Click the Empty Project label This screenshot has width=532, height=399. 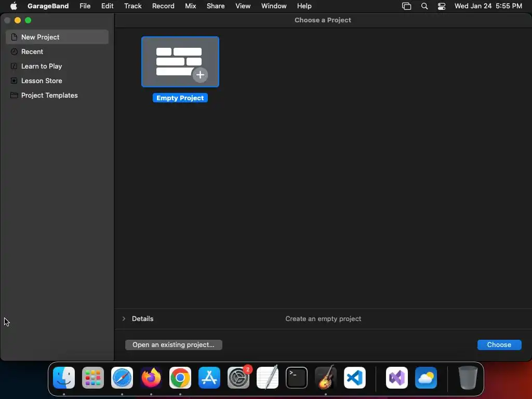[180, 98]
